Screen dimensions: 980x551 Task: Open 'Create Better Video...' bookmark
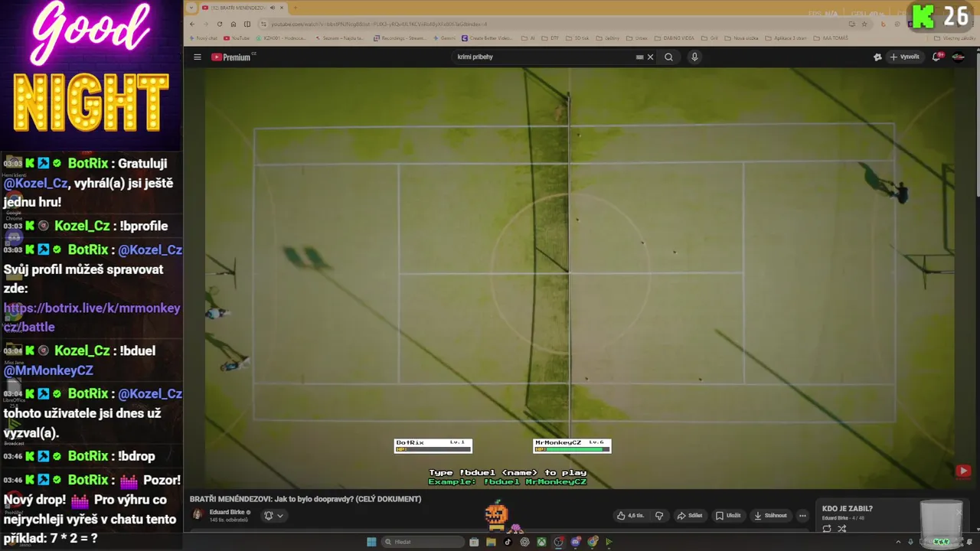[487, 38]
